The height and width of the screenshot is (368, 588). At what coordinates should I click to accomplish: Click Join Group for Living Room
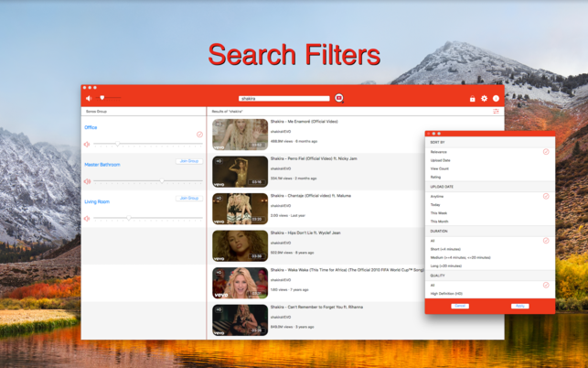[189, 199]
